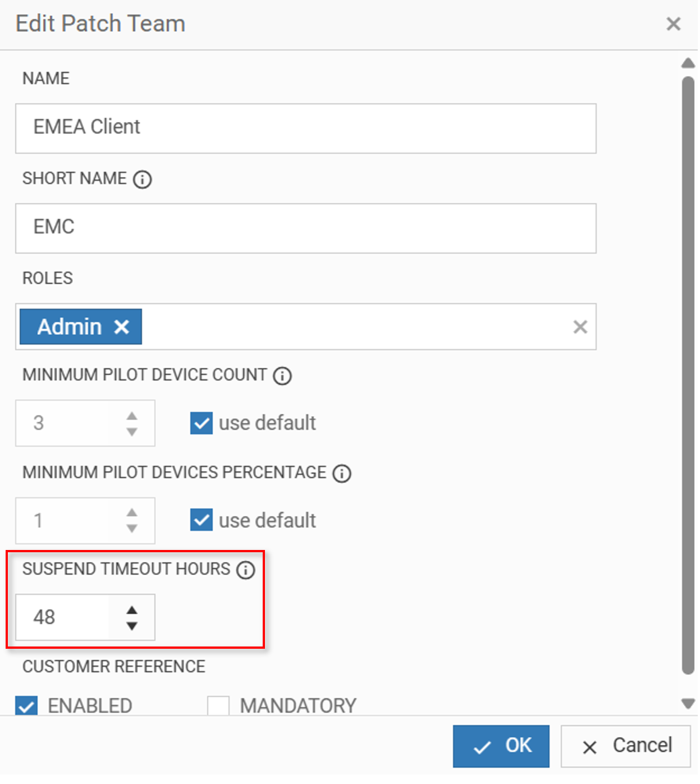Show Minimum Pilot Device Count info icon
This screenshot has width=700, height=784.
(x=282, y=375)
